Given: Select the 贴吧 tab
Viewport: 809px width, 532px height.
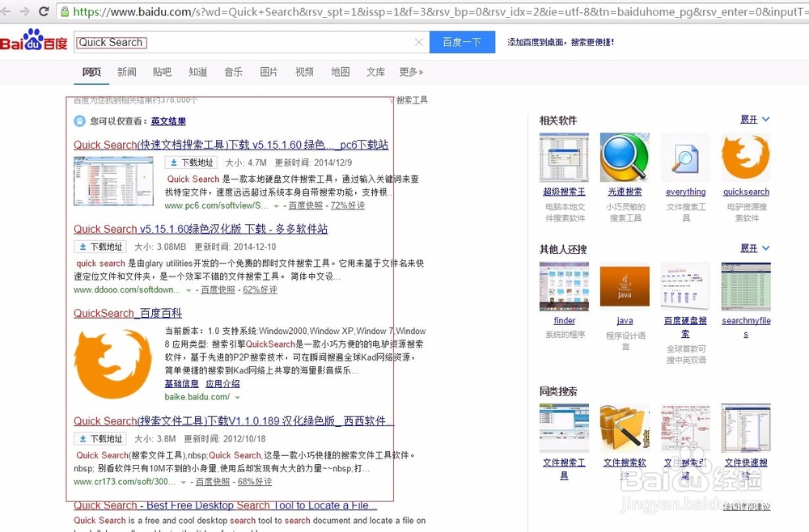Looking at the screenshot, I should 162,72.
